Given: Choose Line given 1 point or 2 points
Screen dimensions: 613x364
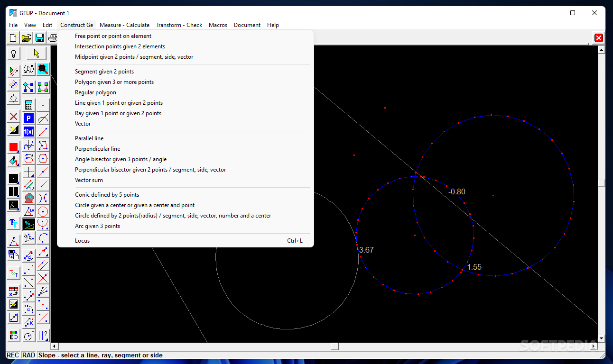Looking at the screenshot, I should pyautogui.click(x=186, y=103).
